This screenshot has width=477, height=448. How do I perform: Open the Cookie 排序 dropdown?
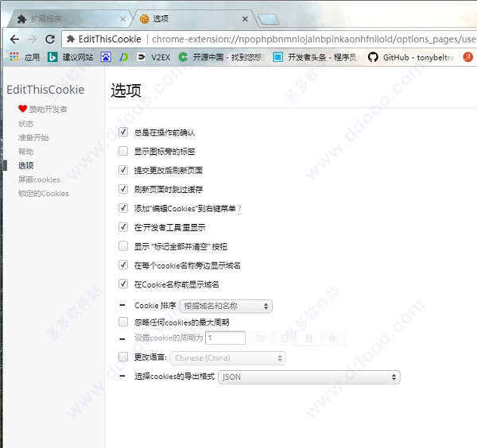click(x=226, y=306)
